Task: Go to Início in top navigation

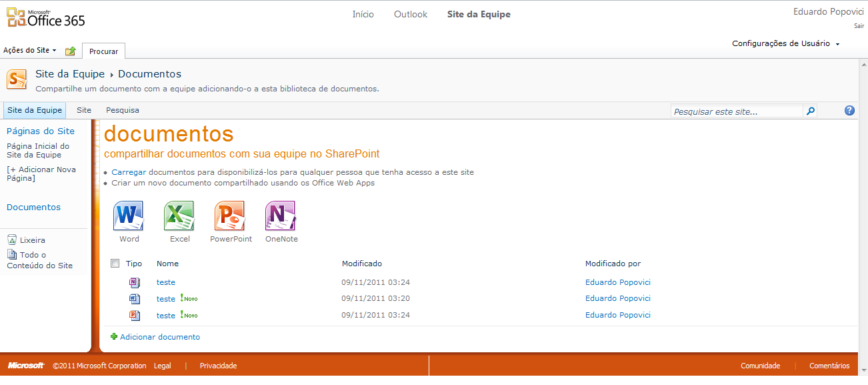Action: coord(363,14)
